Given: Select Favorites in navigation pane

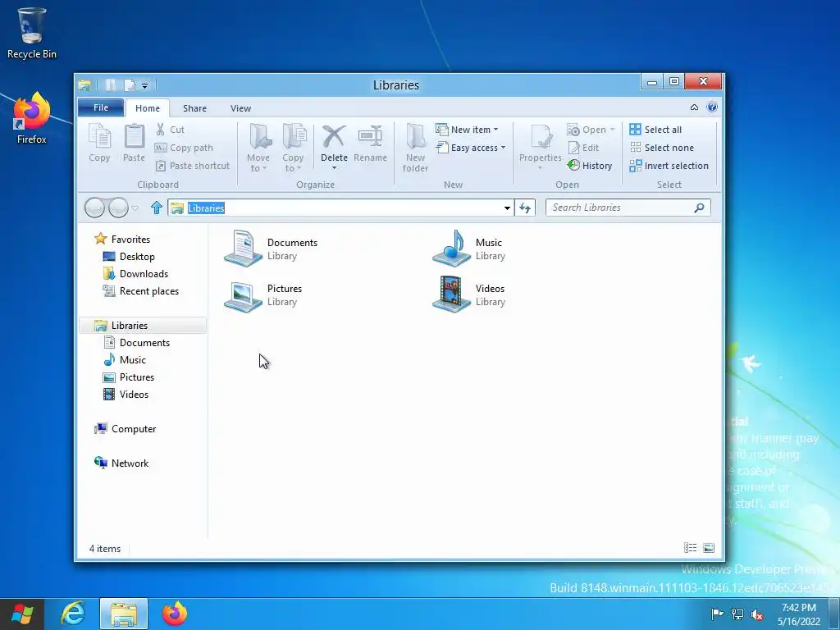Looking at the screenshot, I should coord(122,240).
